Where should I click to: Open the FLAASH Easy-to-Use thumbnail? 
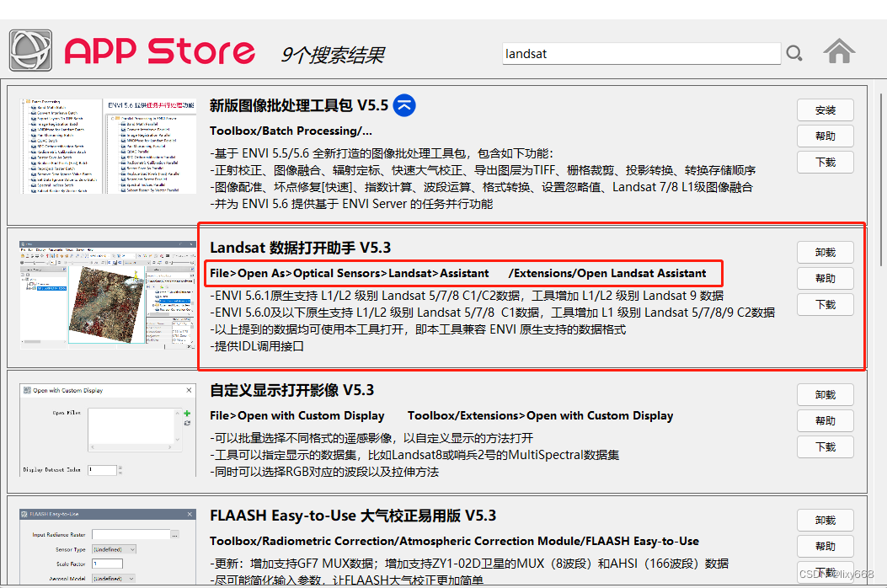pyautogui.click(x=108, y=546)
